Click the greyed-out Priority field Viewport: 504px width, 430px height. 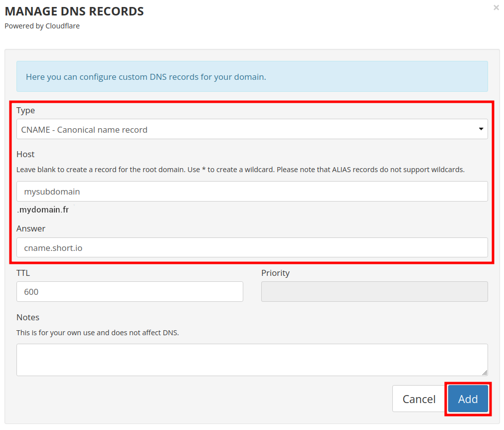(374, 292)
